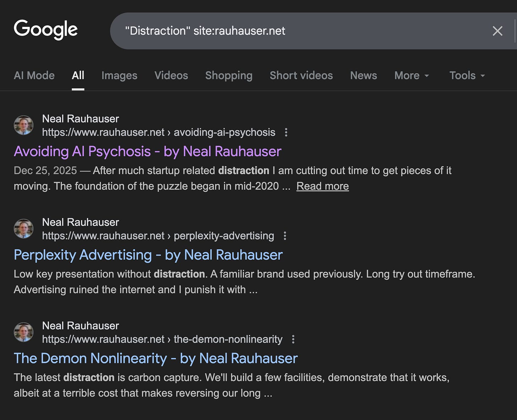Click the perplexity-advertising URL breadcrumb
This screenshot has height=420, width=517.
click(x=158, y=236)
